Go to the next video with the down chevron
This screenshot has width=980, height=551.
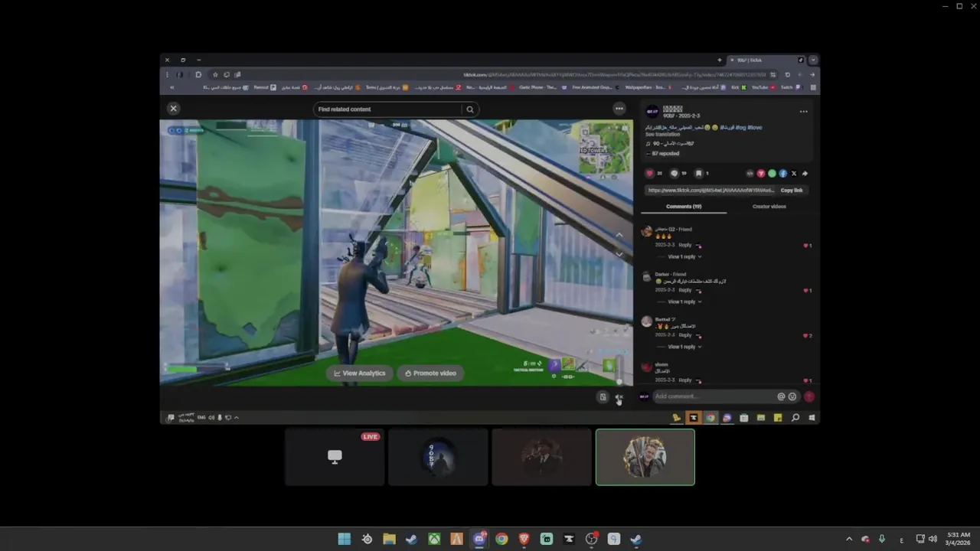[619, 254]
